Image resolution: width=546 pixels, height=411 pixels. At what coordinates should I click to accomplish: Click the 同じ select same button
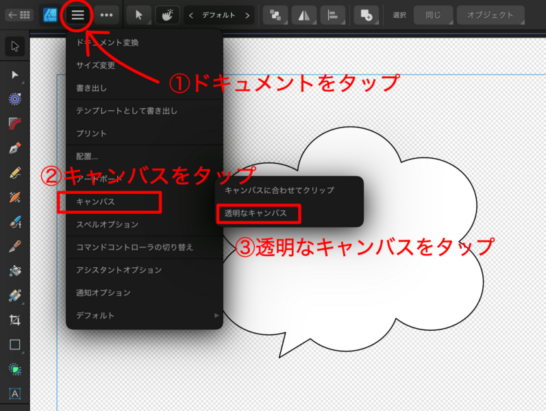[x=433, y=15]
